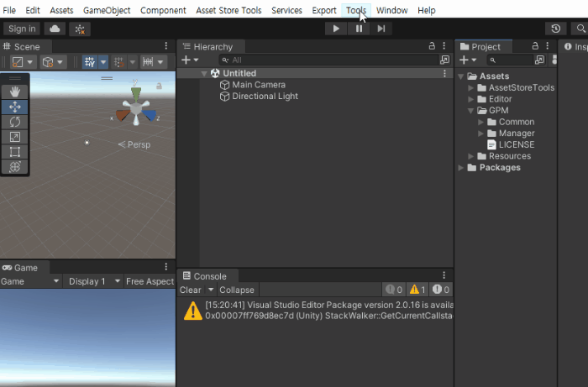Select the Rect transform tool
Screen dimensions: 588x387
click(15, 152)
